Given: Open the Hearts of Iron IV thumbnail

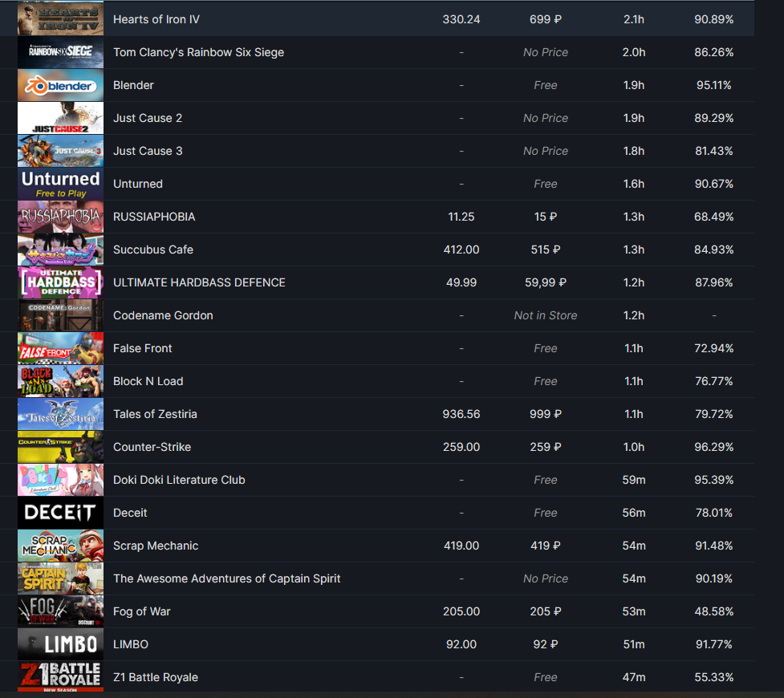Looking at the screenshot, I should coord(60,19).
